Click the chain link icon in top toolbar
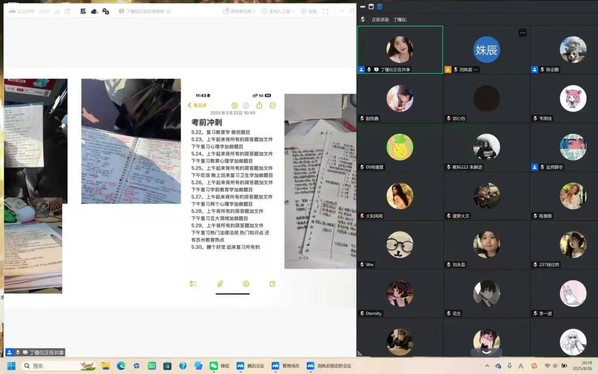 tap(106, 11)
